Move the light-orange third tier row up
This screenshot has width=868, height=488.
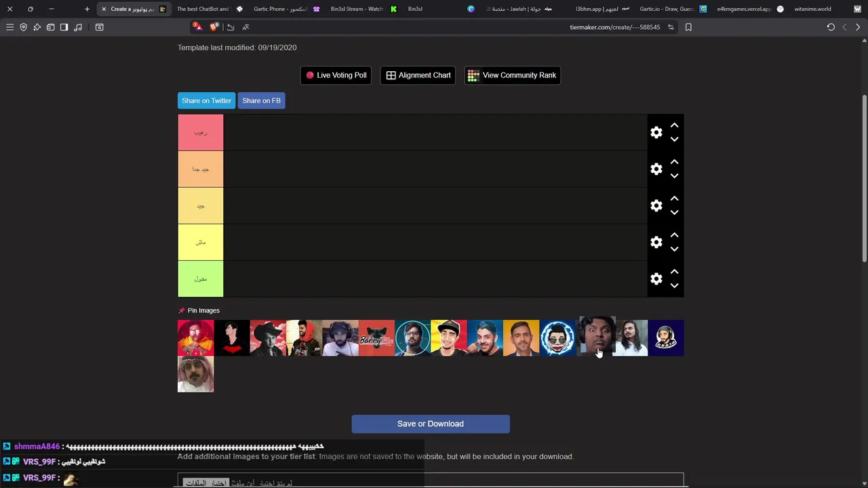click(x=674, y=199)
